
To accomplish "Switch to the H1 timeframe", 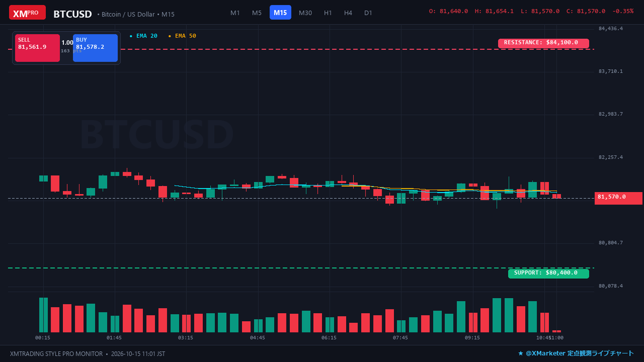I will coord(328,12).
